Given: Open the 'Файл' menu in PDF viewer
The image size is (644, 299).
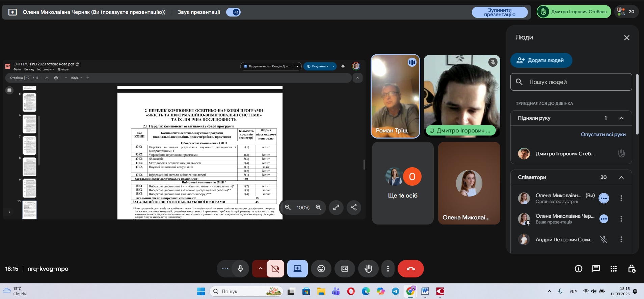Looking at the screenshot, I should pyautogui.click(x=17, y=69).
